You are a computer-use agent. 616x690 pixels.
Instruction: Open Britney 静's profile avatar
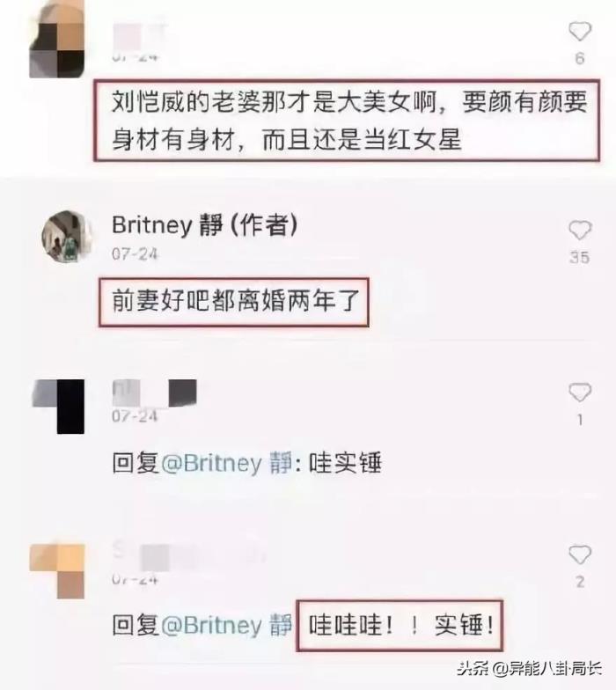67,237
